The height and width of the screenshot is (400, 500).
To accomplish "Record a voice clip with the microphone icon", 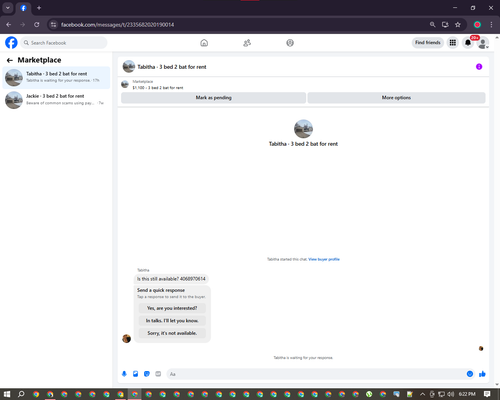I will [x=124, y=374].
